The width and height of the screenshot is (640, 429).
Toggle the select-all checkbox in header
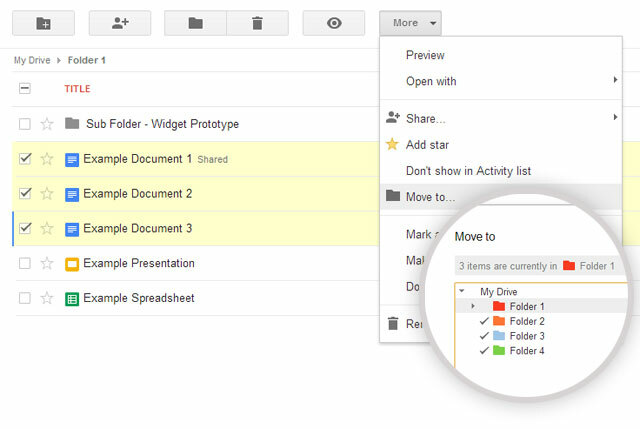25,88
